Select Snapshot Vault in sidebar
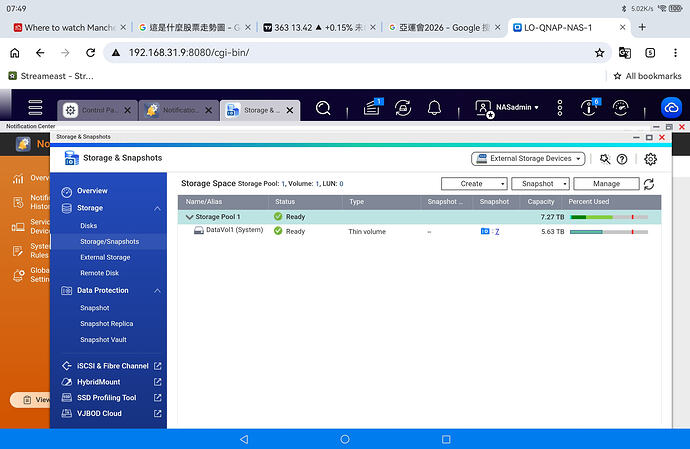The height and width of the screenshot is (449, 690). point(103,340)
